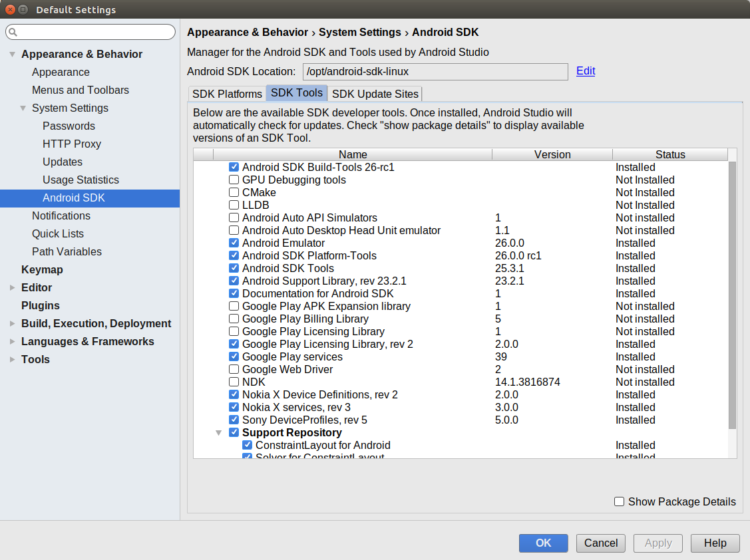This screenshot has height=560, width=750.
Task: Click the Apply button
Action: (658, 543)
